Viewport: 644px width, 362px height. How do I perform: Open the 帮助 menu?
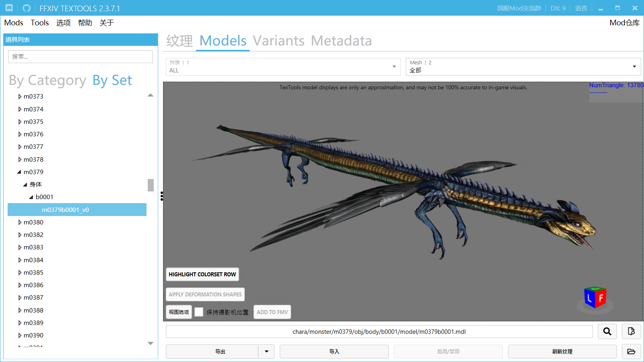[85, 23]
